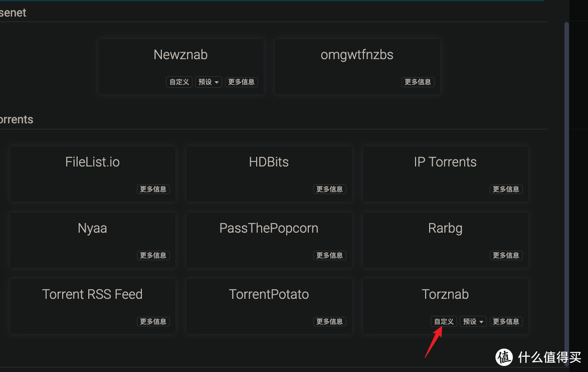Select the HDBits indexer card
Screen dimensions: 588x372
pyautogui.click(x=268, y=162)
